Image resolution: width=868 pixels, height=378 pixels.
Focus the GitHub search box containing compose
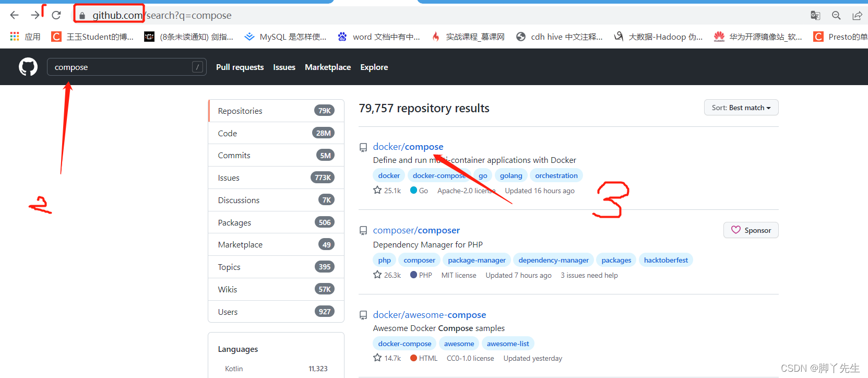[127, 67]
